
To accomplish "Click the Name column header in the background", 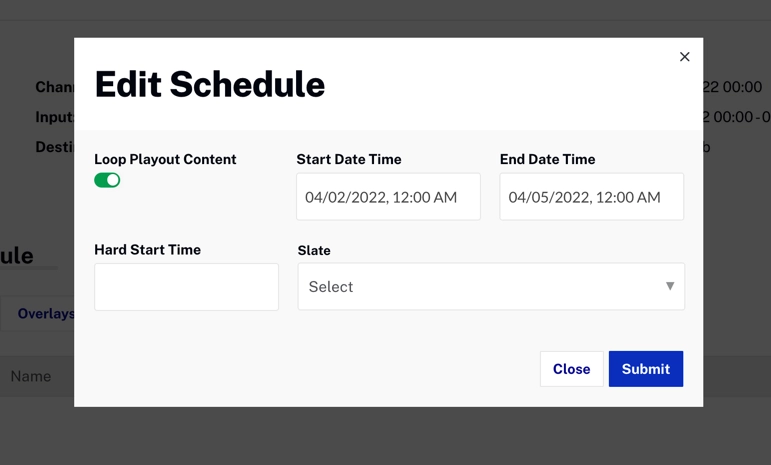I will [31, 376].
